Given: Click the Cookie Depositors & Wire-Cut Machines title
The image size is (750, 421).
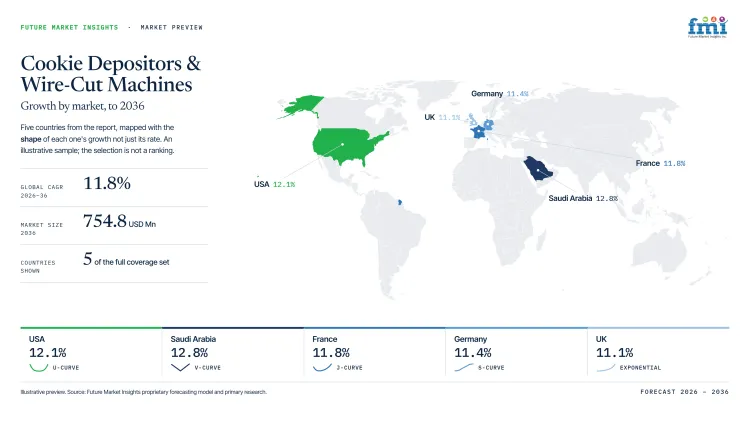Looking at the screenshot, I should [x=110, y=74].
